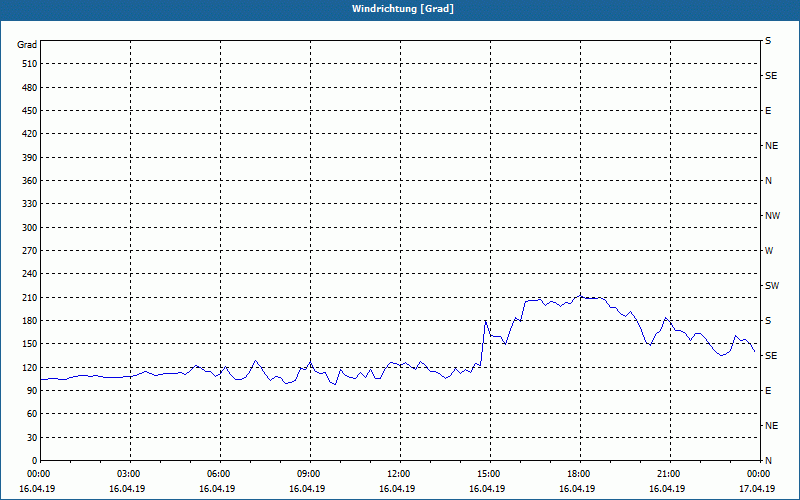Select the 480 value on the degree axis

click(30, 88)
